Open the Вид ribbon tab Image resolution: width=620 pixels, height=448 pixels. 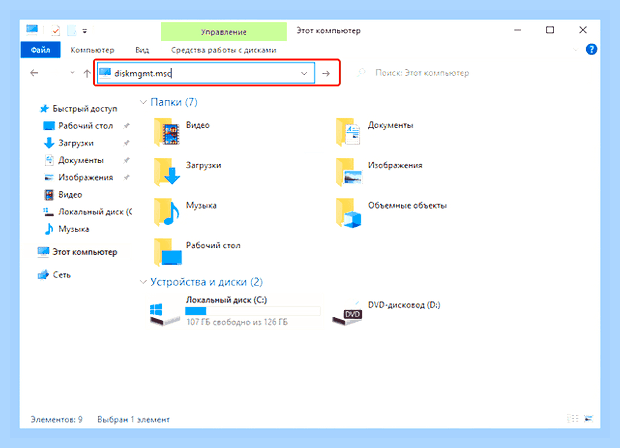142,50
